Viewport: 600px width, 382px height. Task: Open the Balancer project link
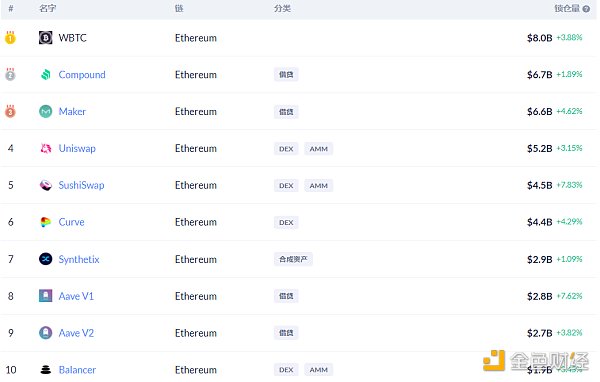click(77, 370)
